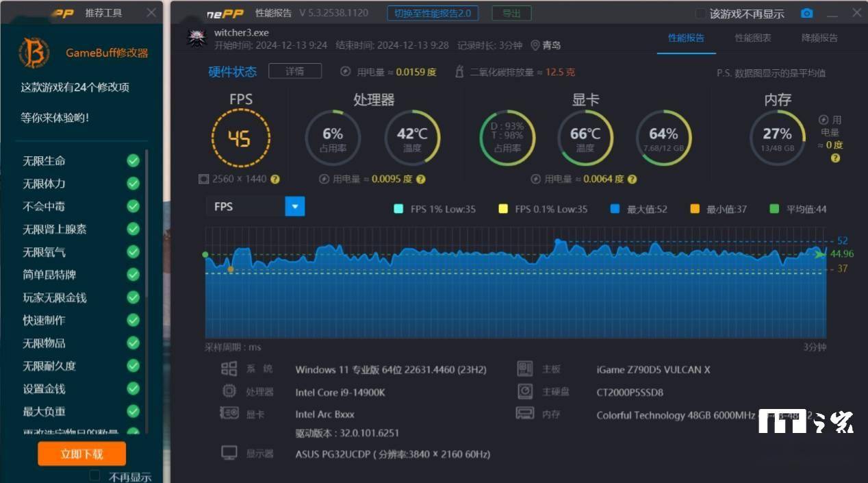Click the 切换至性能报告2.0 button
The image size is (868, 483).
point(433,13)
